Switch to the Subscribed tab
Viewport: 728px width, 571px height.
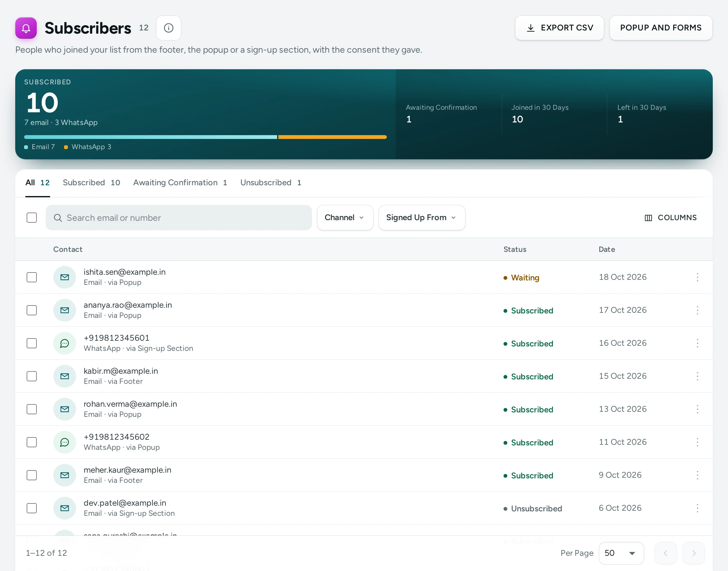(x=92, y=182)
